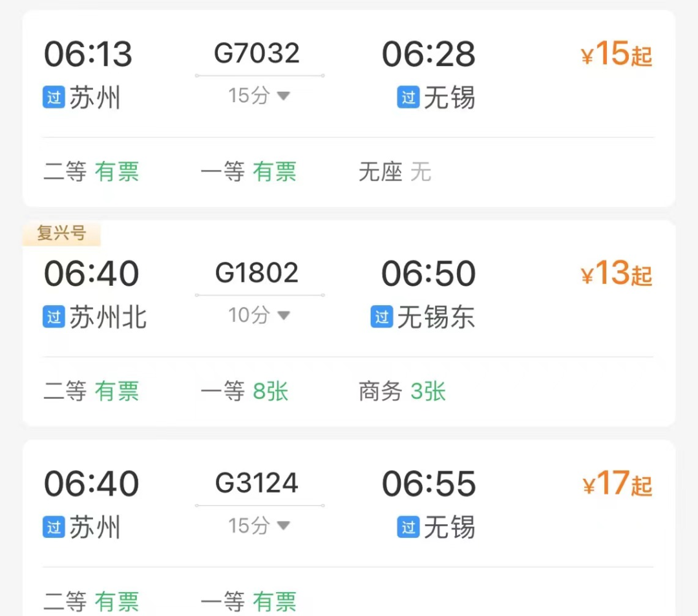
Task: Open train number G1802 details
Action: pos(257,273)
